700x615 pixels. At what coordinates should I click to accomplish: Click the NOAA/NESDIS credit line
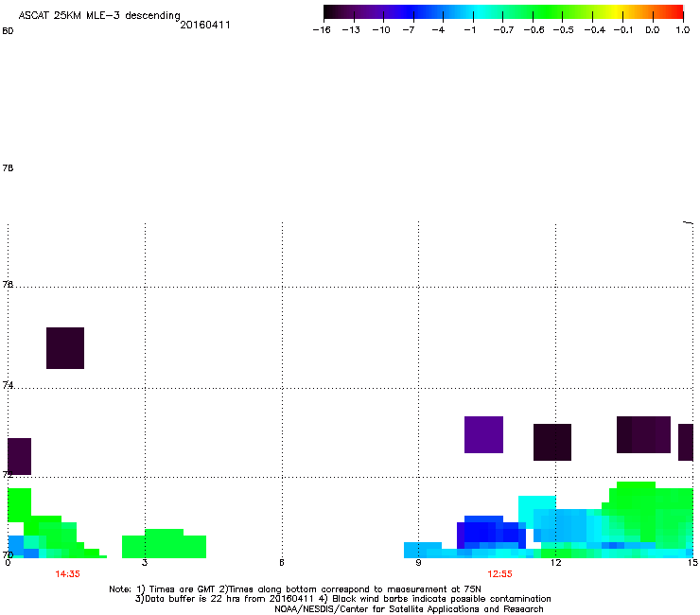pyautogui.click(x=409, y=609)
